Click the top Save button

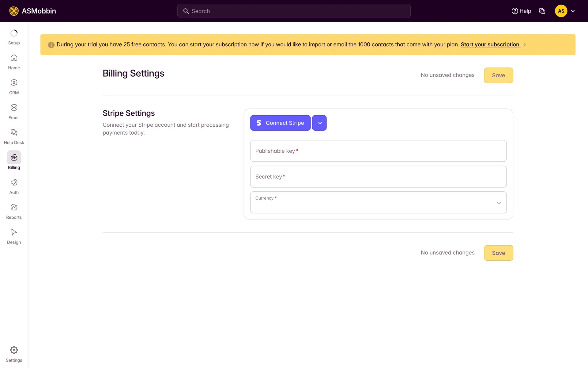tap(498, 75)
